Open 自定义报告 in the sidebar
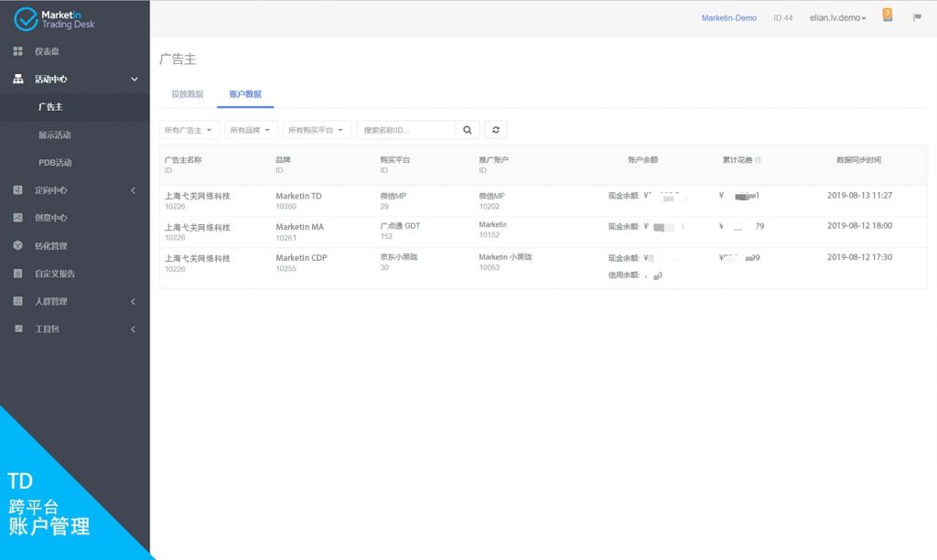Image resolution: width=937 pixels, height=560 pixels. pos(55,274)
